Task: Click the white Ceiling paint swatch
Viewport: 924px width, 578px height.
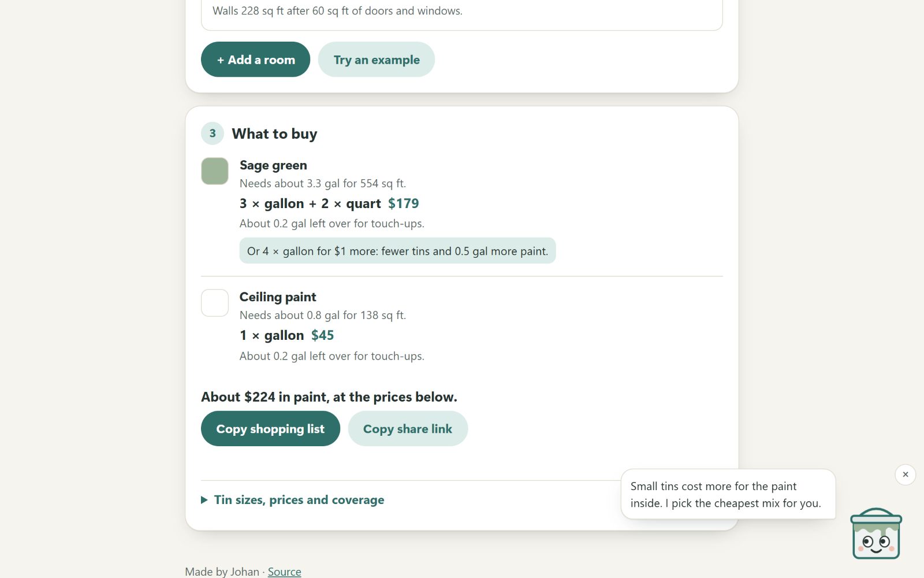Action: (x=215, y=303)
